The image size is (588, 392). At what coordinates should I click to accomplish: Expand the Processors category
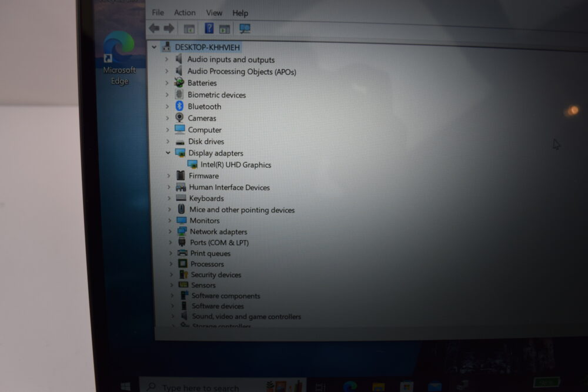pyautogui.click(x=171, y=264)
